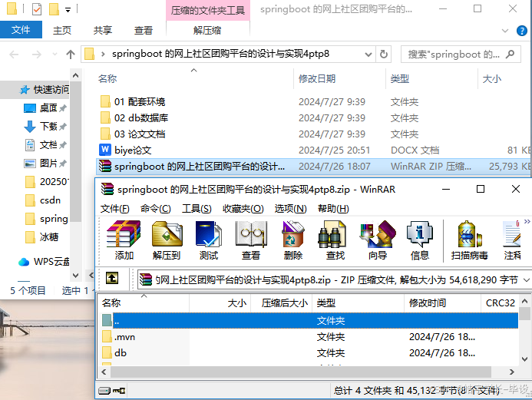Open WinRAR Options (选项) menu
Viewport: 532px width, 400px height.
290,209
